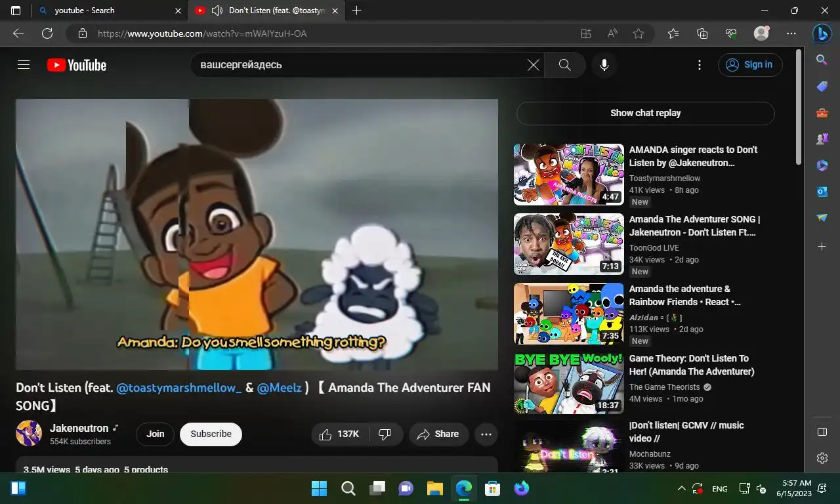This screenshot has width=840, height=504.
Task: Switch to the youtube - Search browser tab
Action: pos(108,10)
